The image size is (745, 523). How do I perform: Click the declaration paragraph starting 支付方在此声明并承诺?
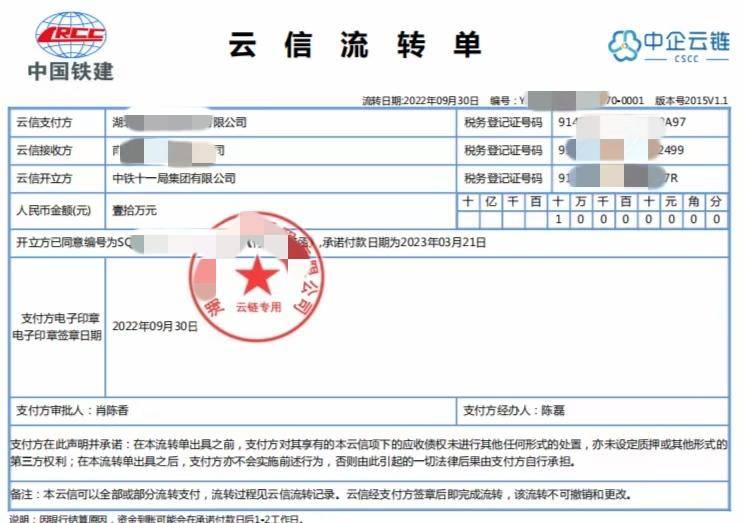coord(369,453)
